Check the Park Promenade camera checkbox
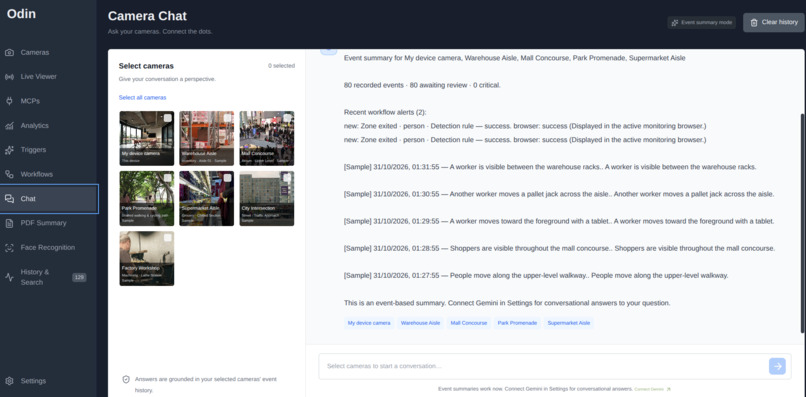The height and width of the screenshot is (397, 806). (168, 178)
